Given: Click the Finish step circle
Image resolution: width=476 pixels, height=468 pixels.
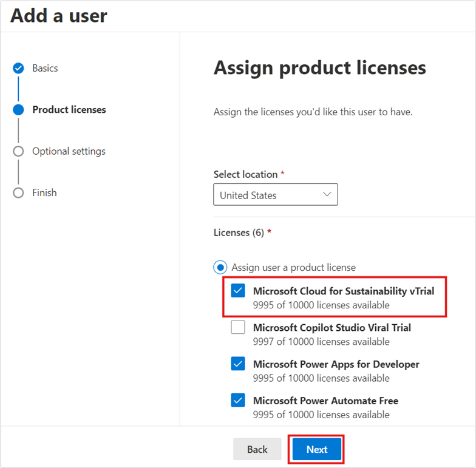Looking at the screenshot, I should [x=18, y=193].
